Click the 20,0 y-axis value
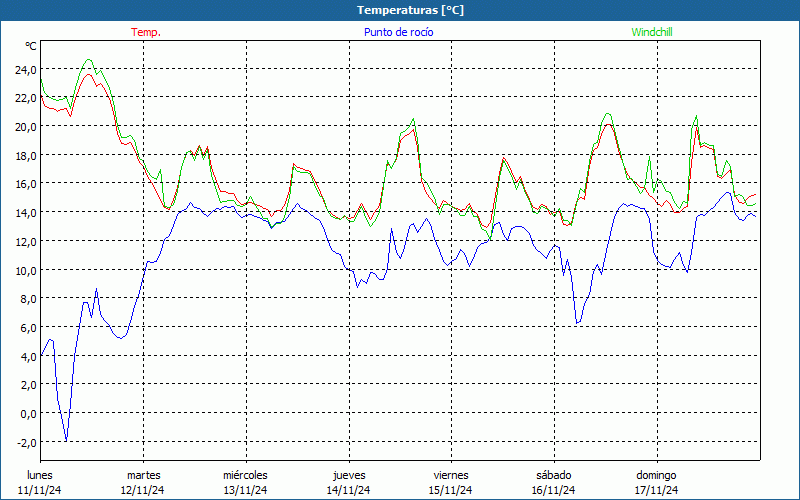The image size is (800, 500). [x=26, y=127]
